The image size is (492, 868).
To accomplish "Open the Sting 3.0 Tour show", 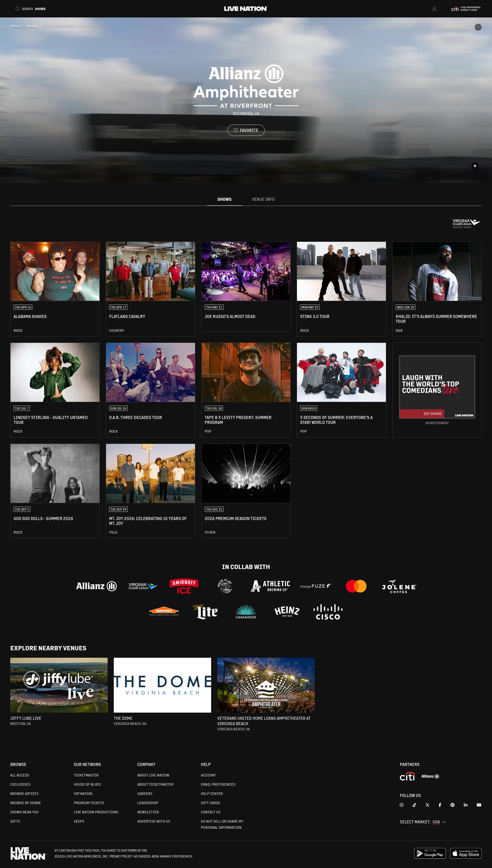I will coord(341,289).
